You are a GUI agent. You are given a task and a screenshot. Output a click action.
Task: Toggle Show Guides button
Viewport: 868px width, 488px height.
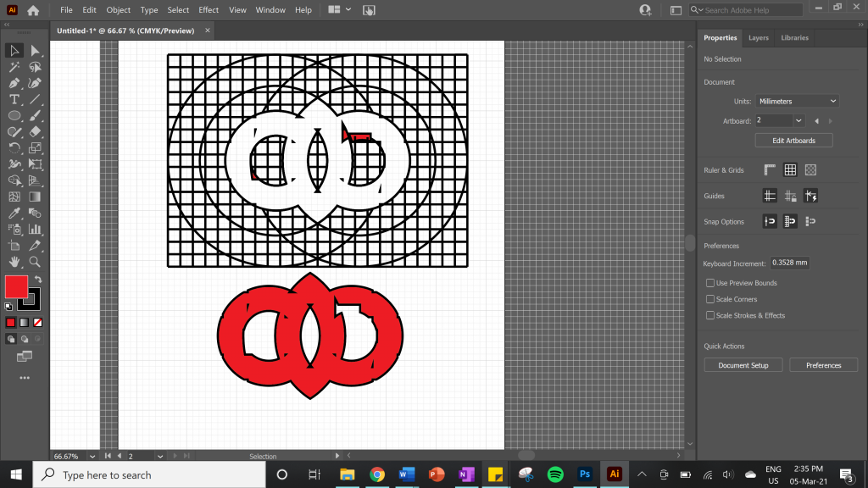click(770, 196)
